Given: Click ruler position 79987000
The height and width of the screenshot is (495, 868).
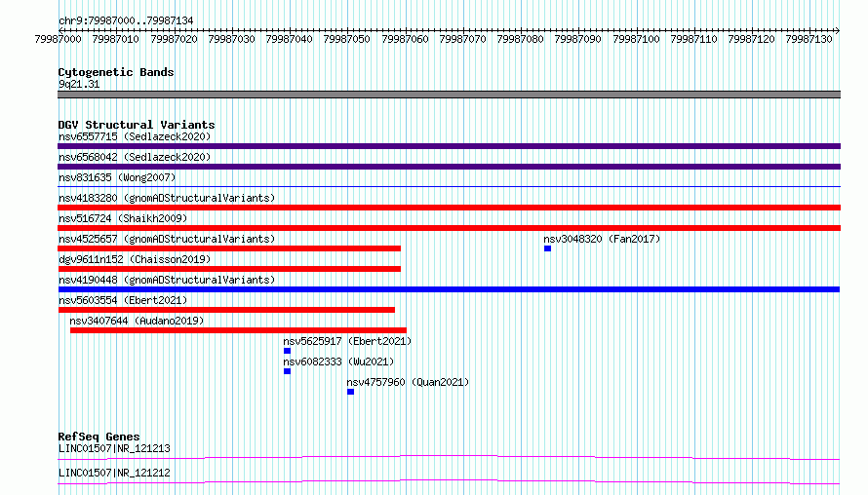Looking at the screenshot, I should (58, 39).
